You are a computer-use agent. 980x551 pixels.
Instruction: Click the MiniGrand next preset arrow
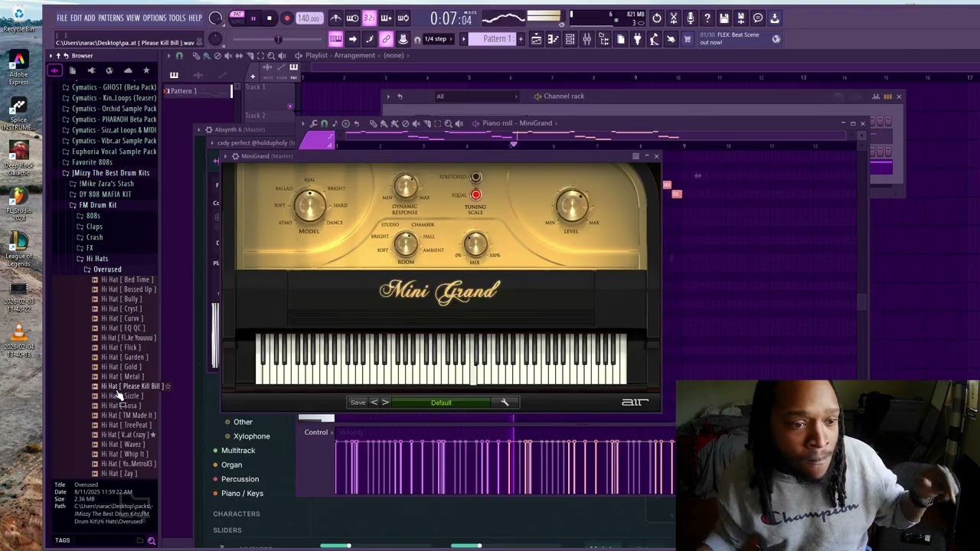tap(385, 403)
